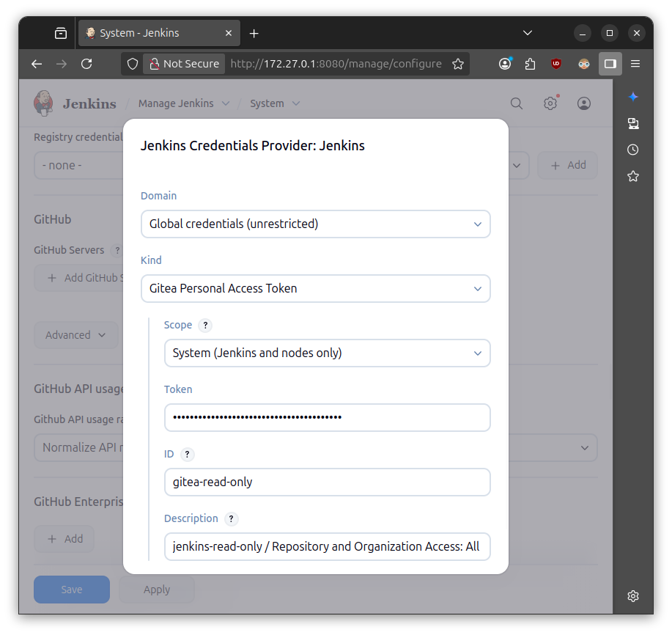Click the Not Secure connection label
Screen dimensions: 672x635
(x=184, y=64)
